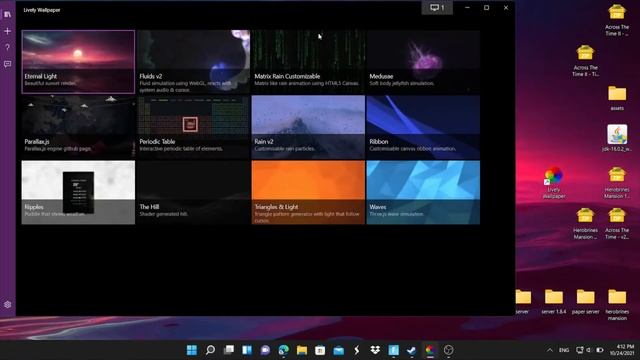This screenshot has height=360, width=640.
Task: Click the Add Wallpaper plus icon
Action: pyautogui.click(x=7, y=31)
